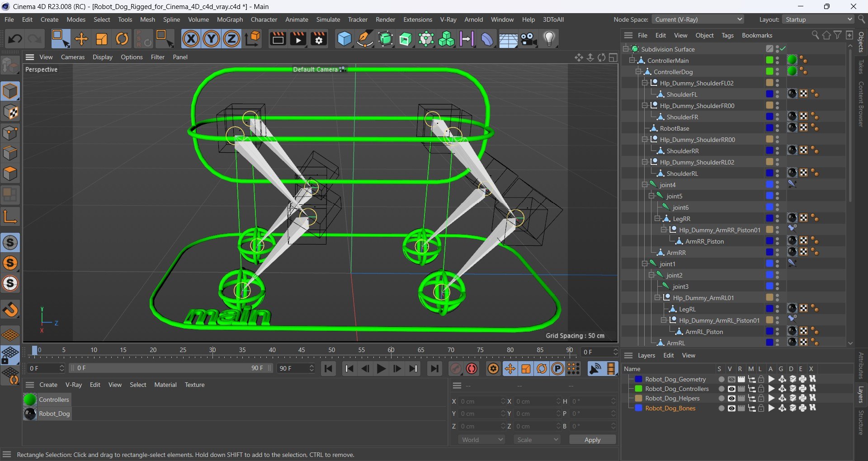Play the animation forward

(381, 369)
